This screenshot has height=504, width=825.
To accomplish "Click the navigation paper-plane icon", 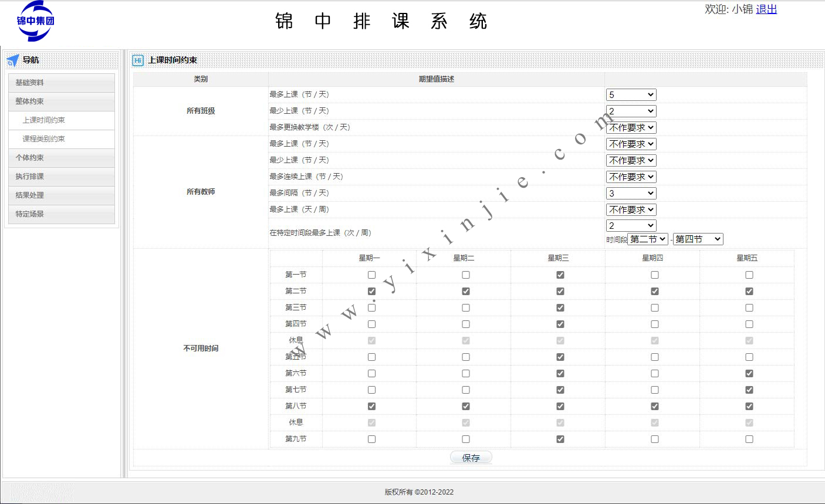I will [13, 60].
